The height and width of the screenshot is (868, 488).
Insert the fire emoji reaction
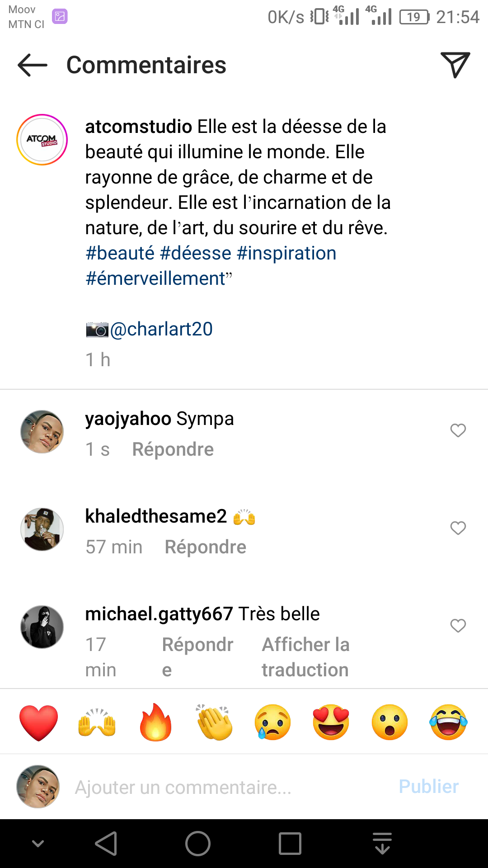(x=155, y=722)
